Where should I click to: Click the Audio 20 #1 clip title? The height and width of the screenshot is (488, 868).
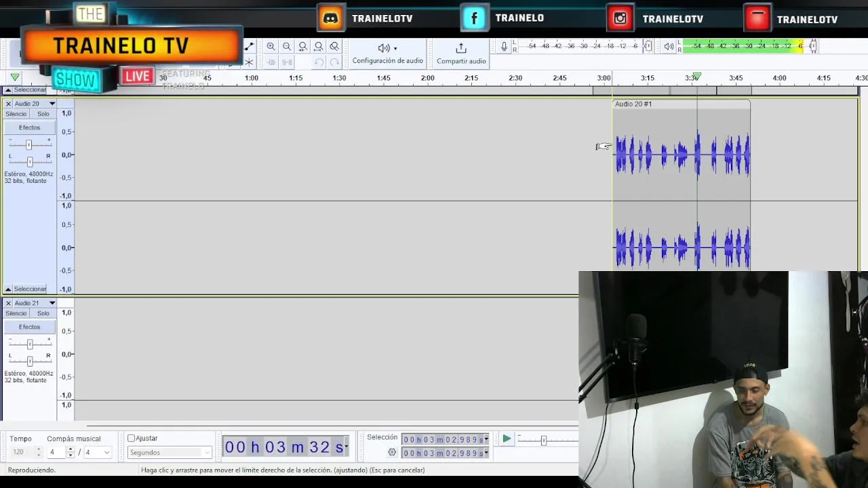633,104
